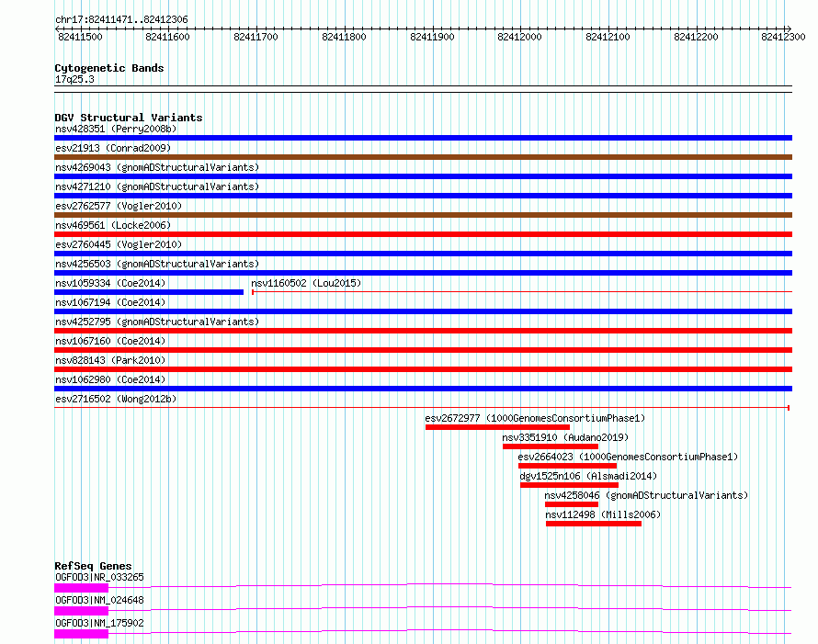Viewport: 818px width, 644px height.
Task: Open nsv1067194 (Coe2014) variant label
Action: coord(110,302)
